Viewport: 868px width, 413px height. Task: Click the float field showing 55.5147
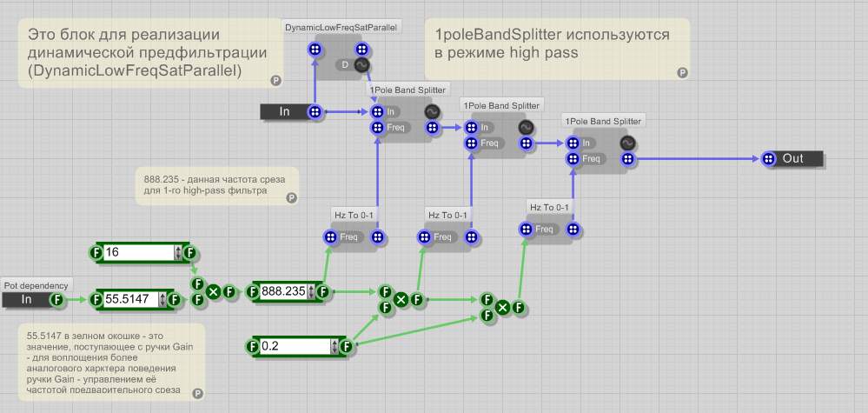pos(131,299)
